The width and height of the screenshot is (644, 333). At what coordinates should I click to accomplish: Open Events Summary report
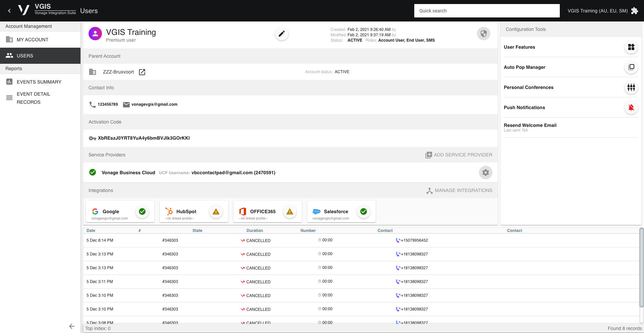pos(39,82)
